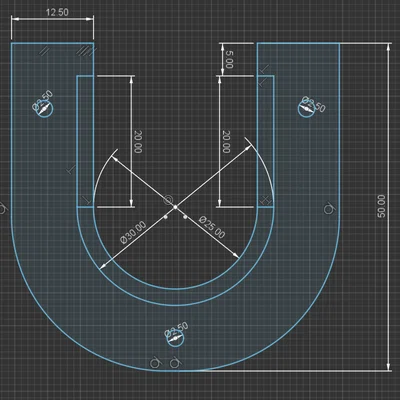
Task: Select the 50.00 overall height dimension
Action: click(381, 206)
